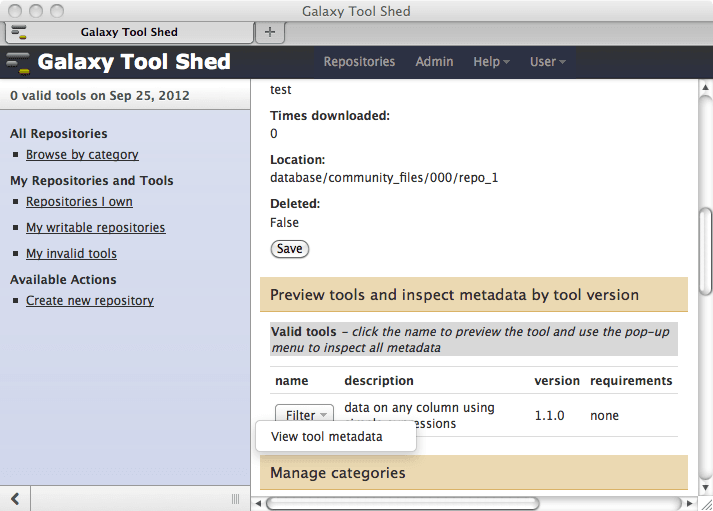Open a new browser tab with plus button
Viewport: 713px width, 511px height.
268,32
